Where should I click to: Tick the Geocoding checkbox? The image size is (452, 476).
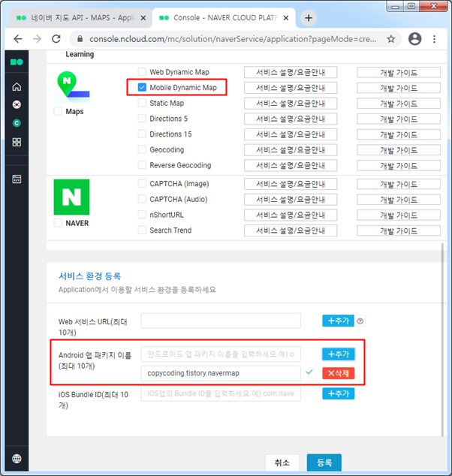click(x=142, y=149)
